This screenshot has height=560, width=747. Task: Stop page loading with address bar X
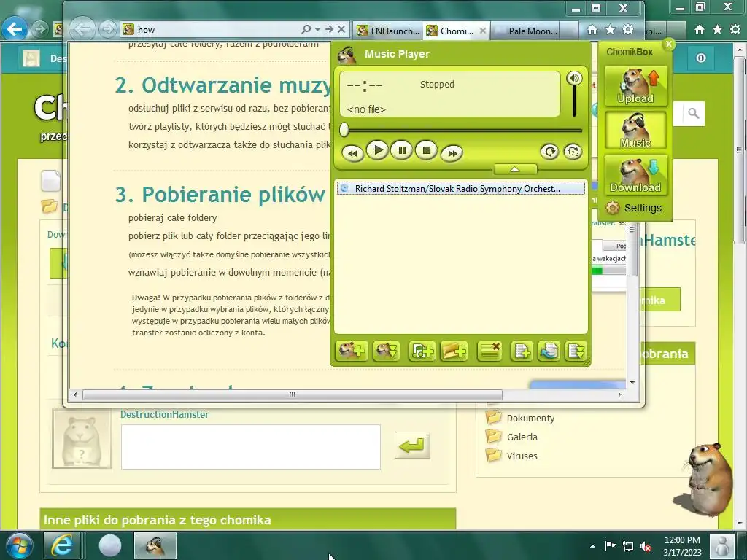point(341,29)
